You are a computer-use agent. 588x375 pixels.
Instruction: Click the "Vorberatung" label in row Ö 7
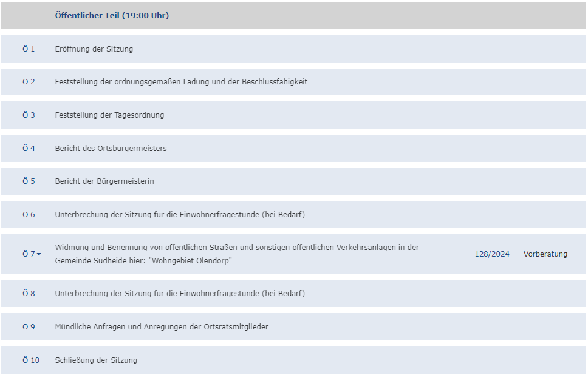(x=545, y=254)
